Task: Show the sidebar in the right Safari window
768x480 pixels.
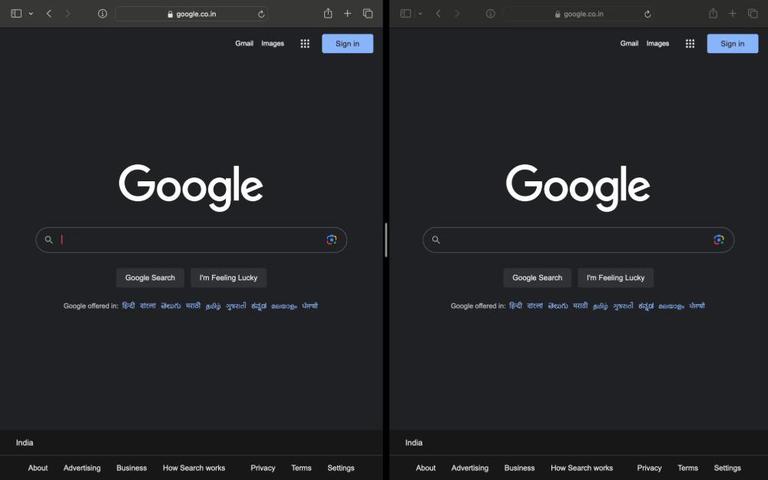Action: (406, 14)
